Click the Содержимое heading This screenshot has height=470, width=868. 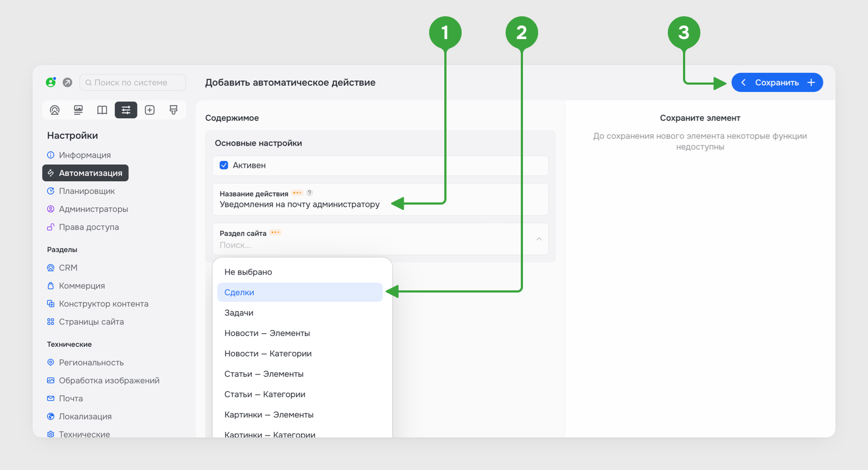coord(232,118)
